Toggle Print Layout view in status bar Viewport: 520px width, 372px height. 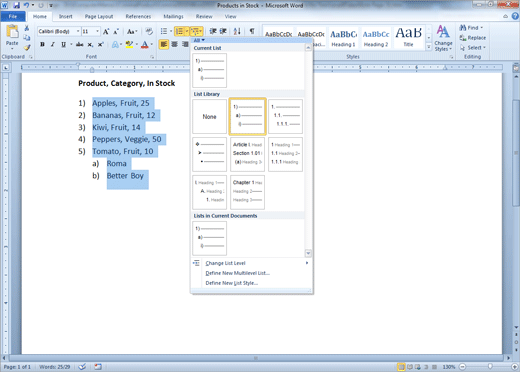[x=402, y=367]
